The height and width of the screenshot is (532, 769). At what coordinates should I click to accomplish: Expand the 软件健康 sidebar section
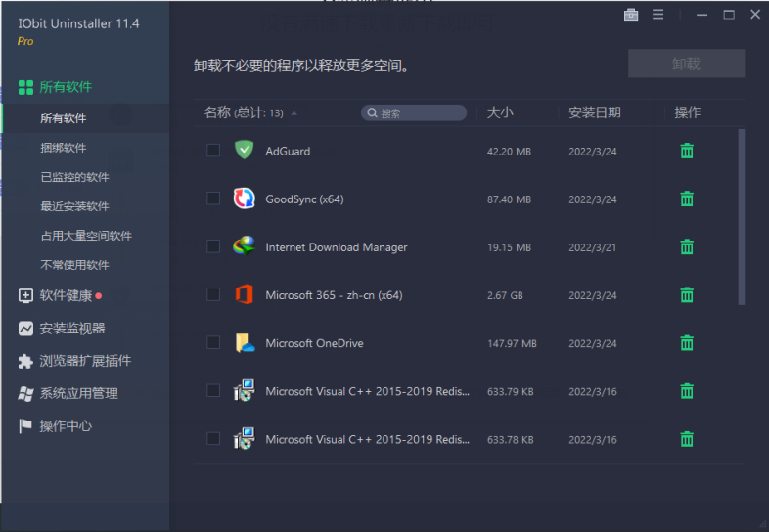tap(65, 295)
